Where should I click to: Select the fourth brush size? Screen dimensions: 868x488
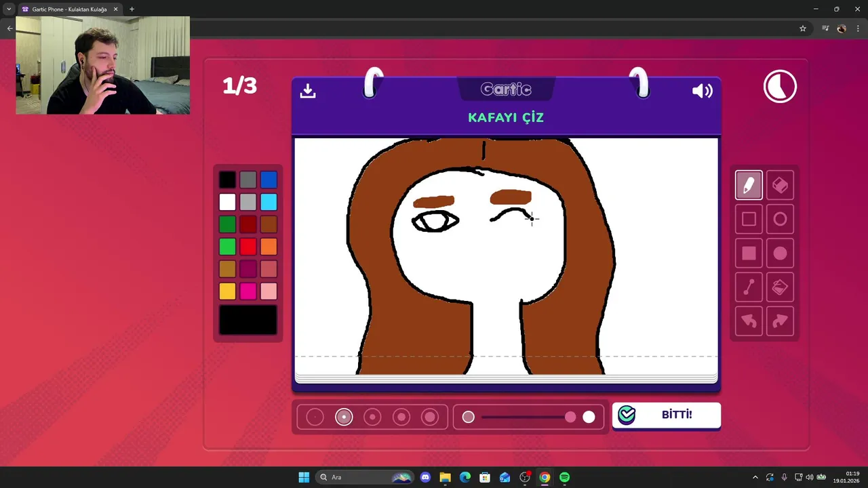[x=401, y=417]
